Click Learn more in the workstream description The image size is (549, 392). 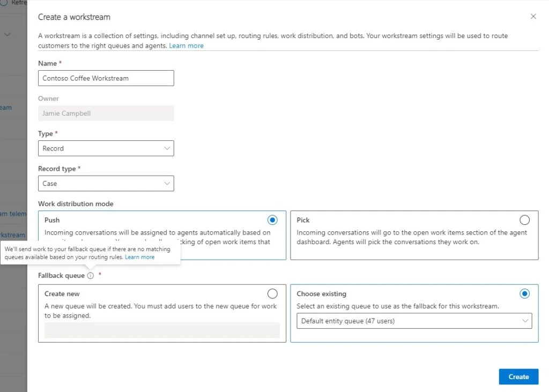click(187, 46)
